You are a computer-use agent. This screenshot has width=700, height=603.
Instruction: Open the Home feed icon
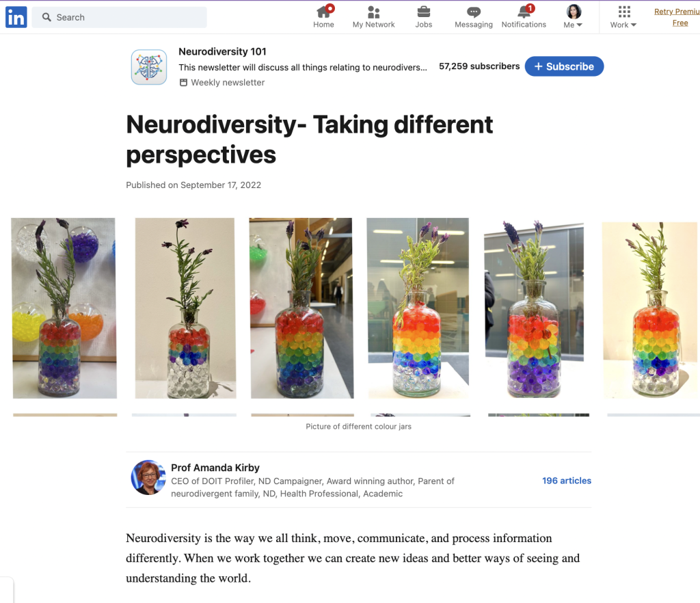(323, 12)
